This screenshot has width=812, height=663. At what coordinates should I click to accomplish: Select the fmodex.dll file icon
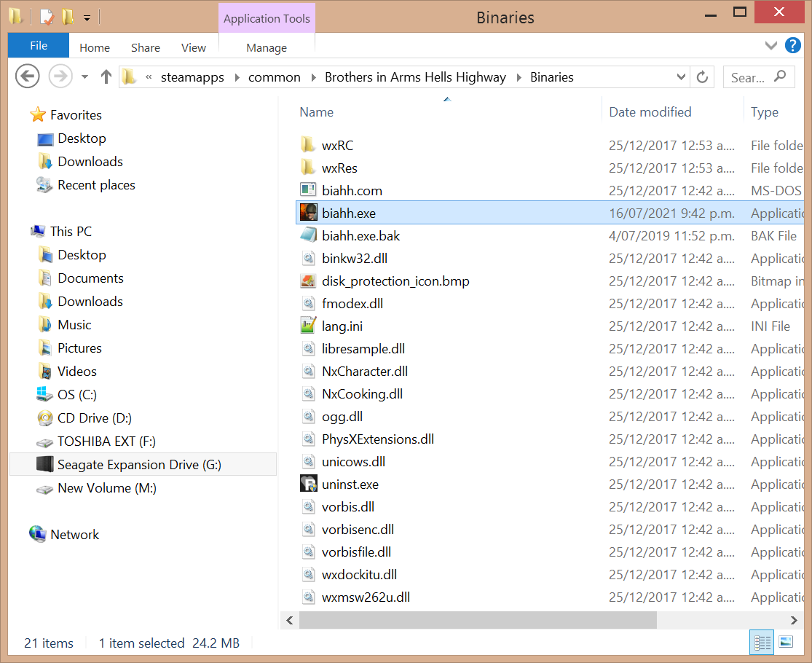pyautogui.click(x=308, y=303)
